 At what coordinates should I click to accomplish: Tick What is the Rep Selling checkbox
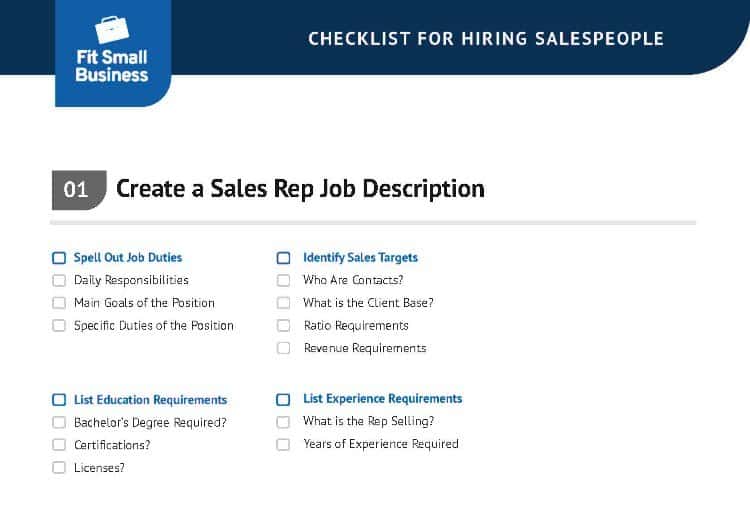click(283, 422)
